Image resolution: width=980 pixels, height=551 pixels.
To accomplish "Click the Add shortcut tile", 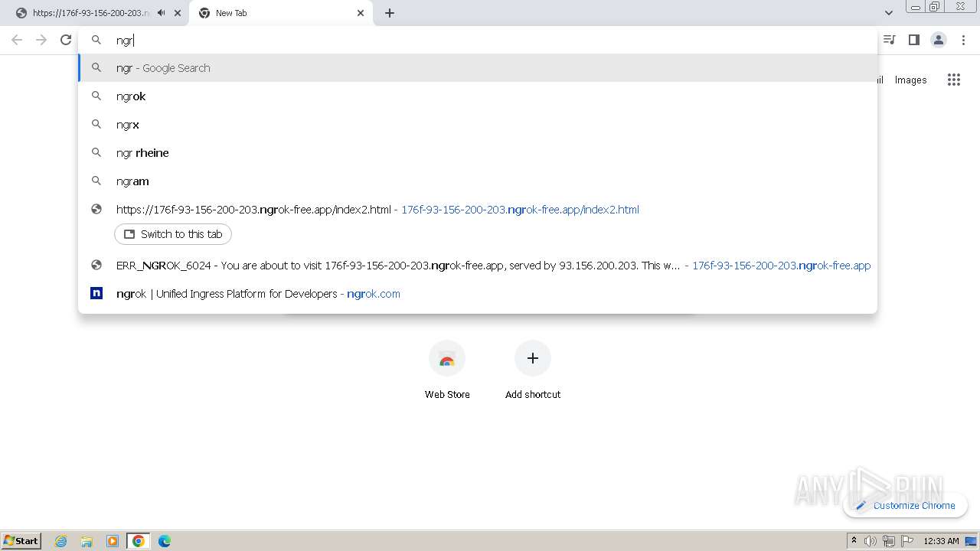I will 533,370.
